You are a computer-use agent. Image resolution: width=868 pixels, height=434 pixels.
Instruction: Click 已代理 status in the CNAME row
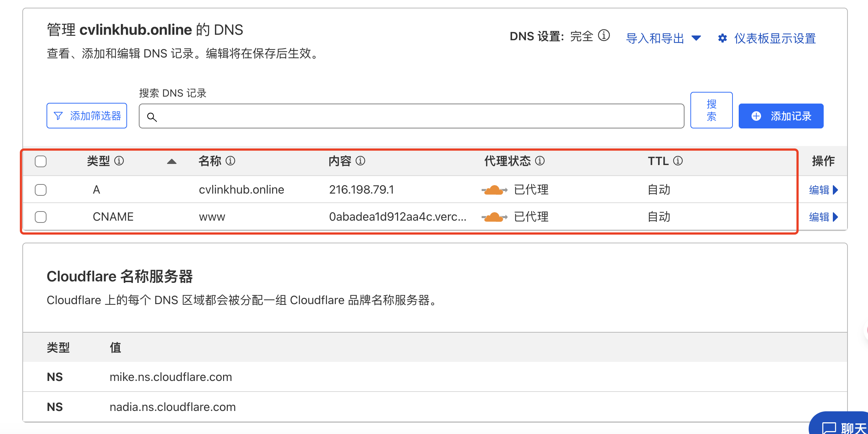(x=531, y=217)
